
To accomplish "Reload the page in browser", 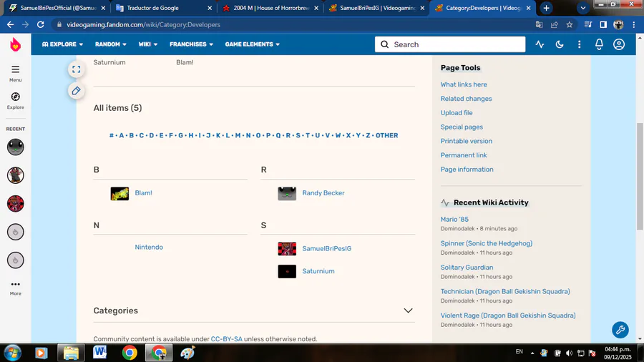I will (40, 24).
